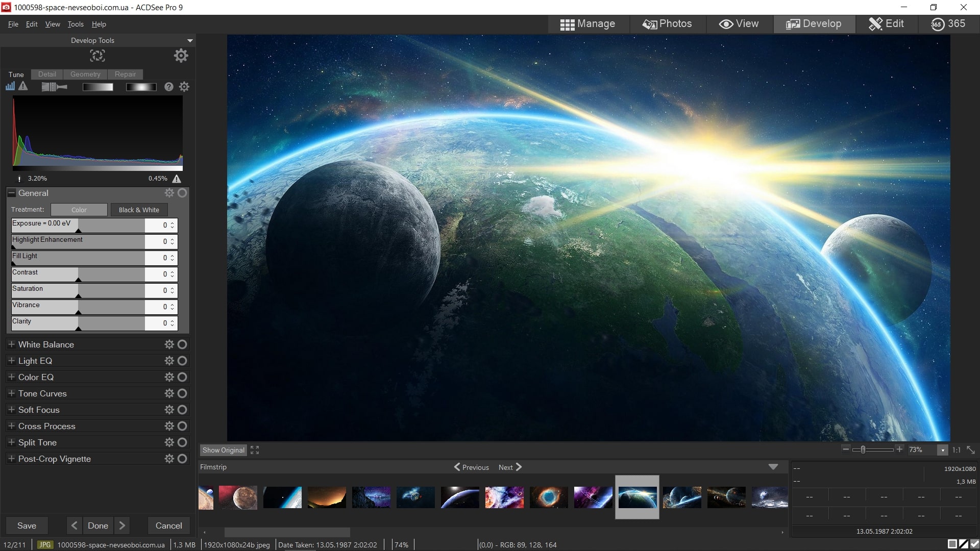Expand the Soft Focus group

pos(11,410)
